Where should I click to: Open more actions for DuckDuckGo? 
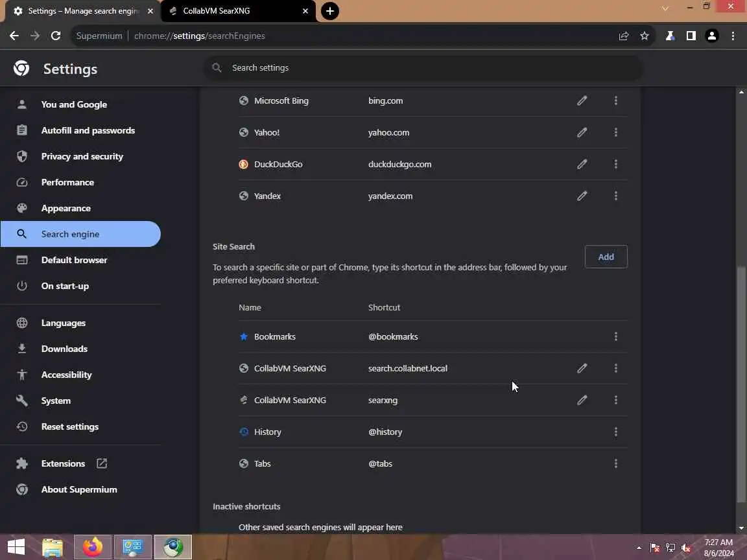click(615, 164)
